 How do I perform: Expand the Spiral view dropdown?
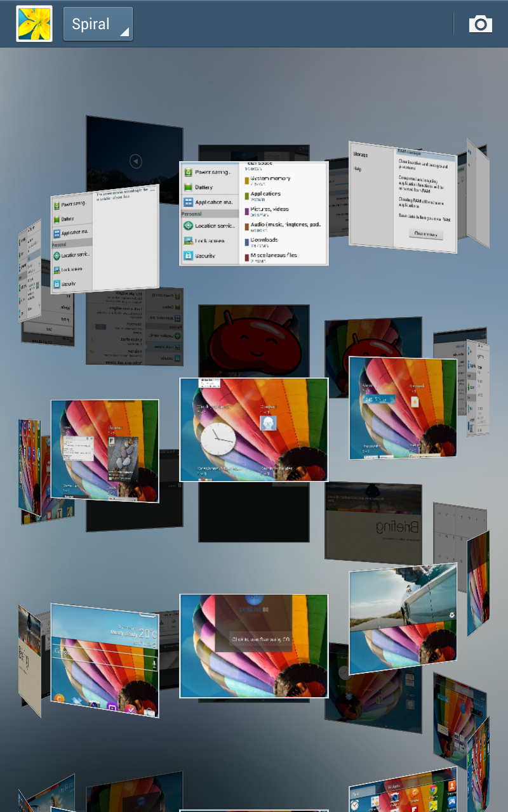pos(98,25)
